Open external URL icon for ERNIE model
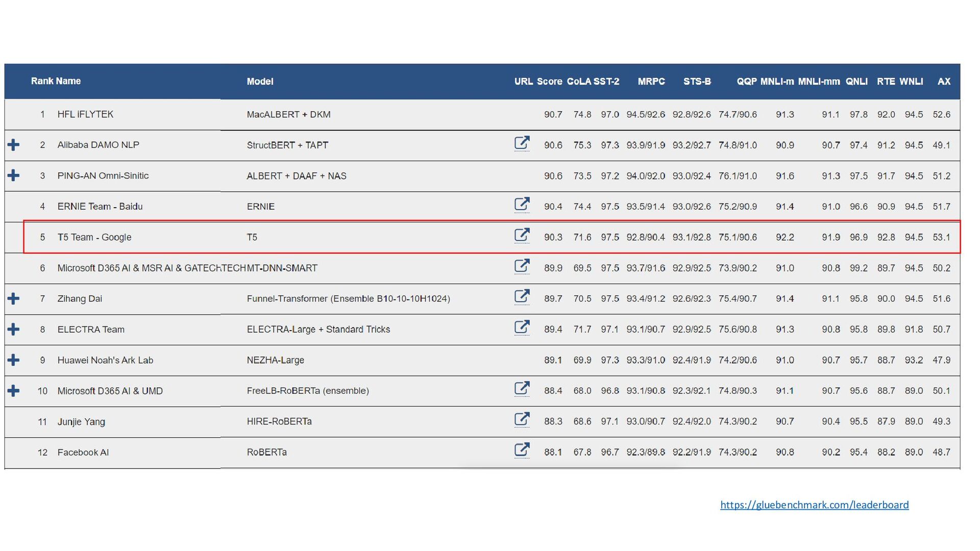 coord(522,205)
